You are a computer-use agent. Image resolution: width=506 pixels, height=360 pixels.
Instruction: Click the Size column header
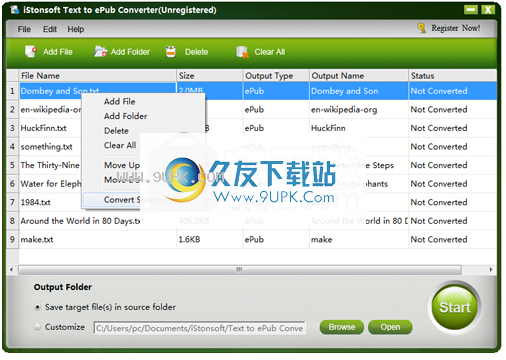pos(210,76)
